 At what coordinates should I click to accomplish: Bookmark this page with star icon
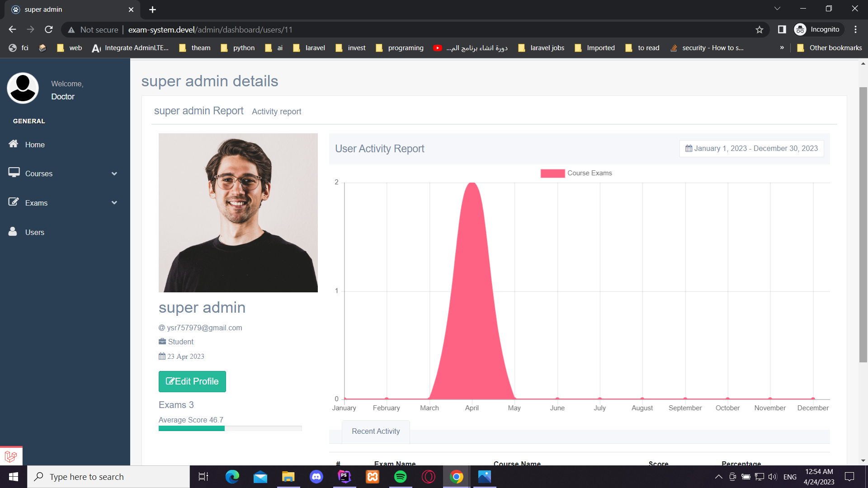tap(759, 30)
